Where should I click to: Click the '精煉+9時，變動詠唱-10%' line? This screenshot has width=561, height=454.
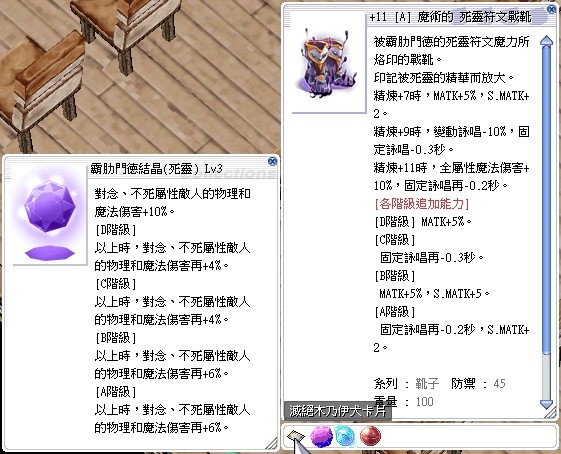point(452,132)
